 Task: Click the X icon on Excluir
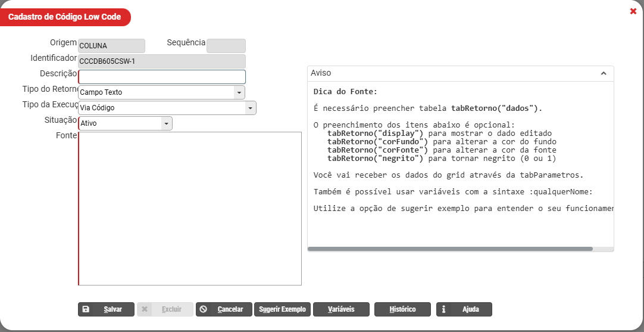145,309
